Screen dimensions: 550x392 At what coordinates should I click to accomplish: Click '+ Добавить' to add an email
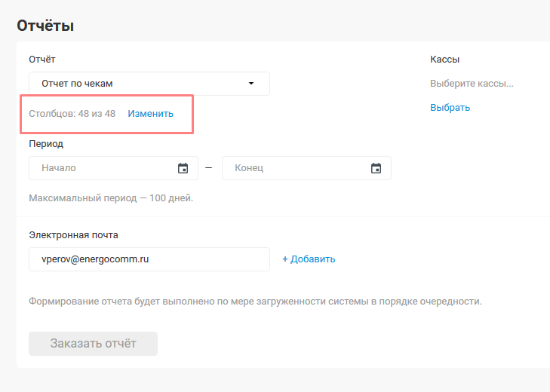tap(309, 259)
